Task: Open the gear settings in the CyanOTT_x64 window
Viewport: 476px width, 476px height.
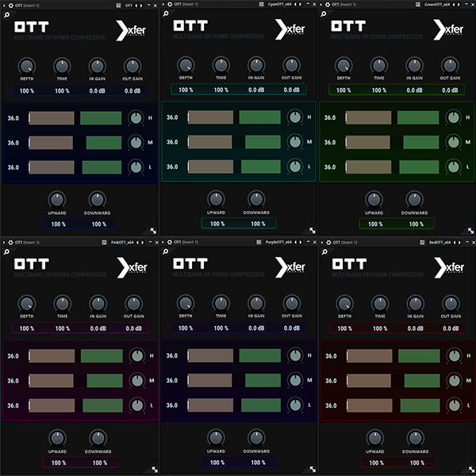Action: [170, 4]
